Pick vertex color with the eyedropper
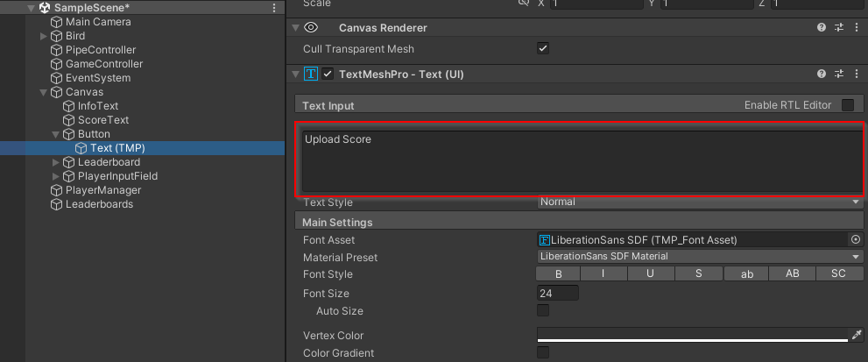 click(x=856, y=336)
